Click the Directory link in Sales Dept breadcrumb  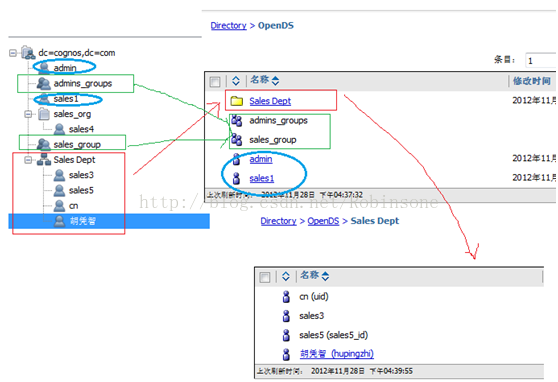(x=278, y=221)
